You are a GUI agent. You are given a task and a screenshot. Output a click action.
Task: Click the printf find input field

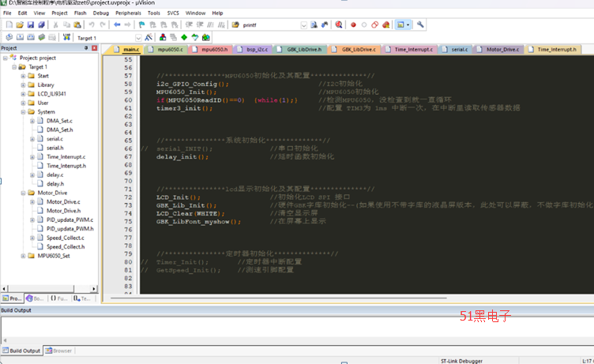[x=271, y=25]
